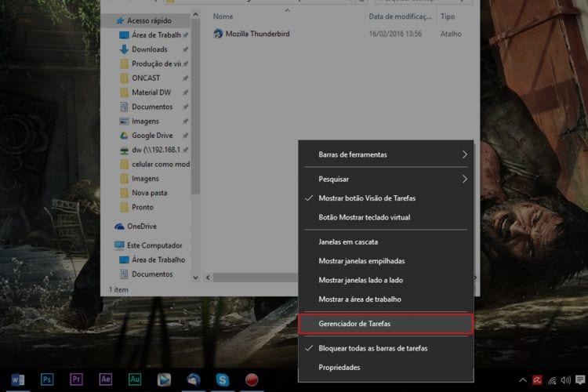Launch Photoshop from the taskbar
The height and width of the screenshot is (392, 588).
pos(47,379)
